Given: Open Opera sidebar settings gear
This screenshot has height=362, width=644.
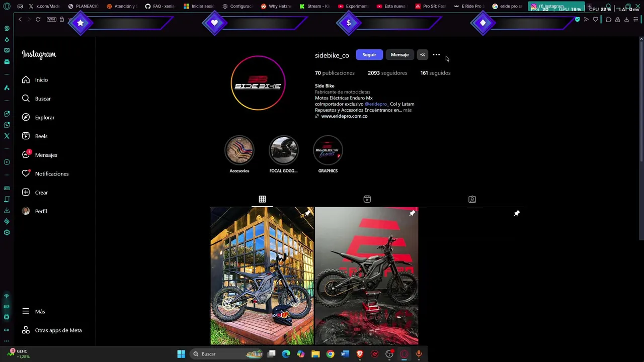Looking at the screenshot, I should [7, 232].
